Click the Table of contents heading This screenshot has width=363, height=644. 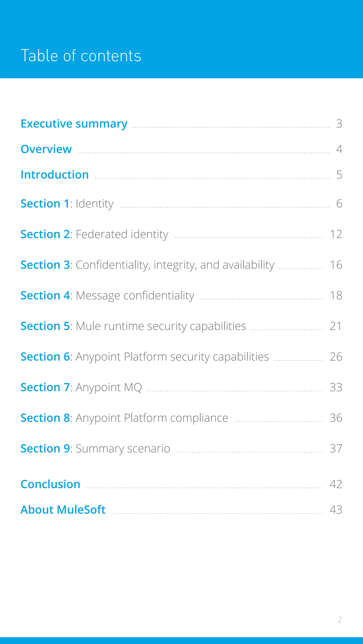point(81,55)
